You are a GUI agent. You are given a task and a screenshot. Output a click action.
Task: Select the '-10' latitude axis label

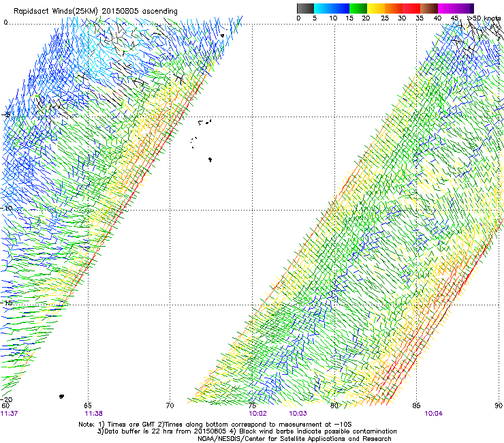tap(7, 208)
